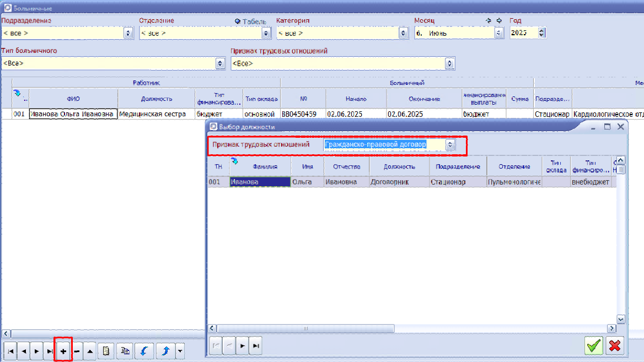Open the Месяц dropdown showing Июнь
Viewport: 644px width, 362px height.
(x=499, y=33)
